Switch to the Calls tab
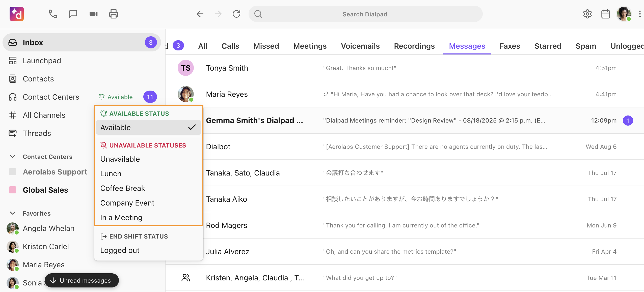This screenshot has width=644, height=292. [x=230, y=46]
